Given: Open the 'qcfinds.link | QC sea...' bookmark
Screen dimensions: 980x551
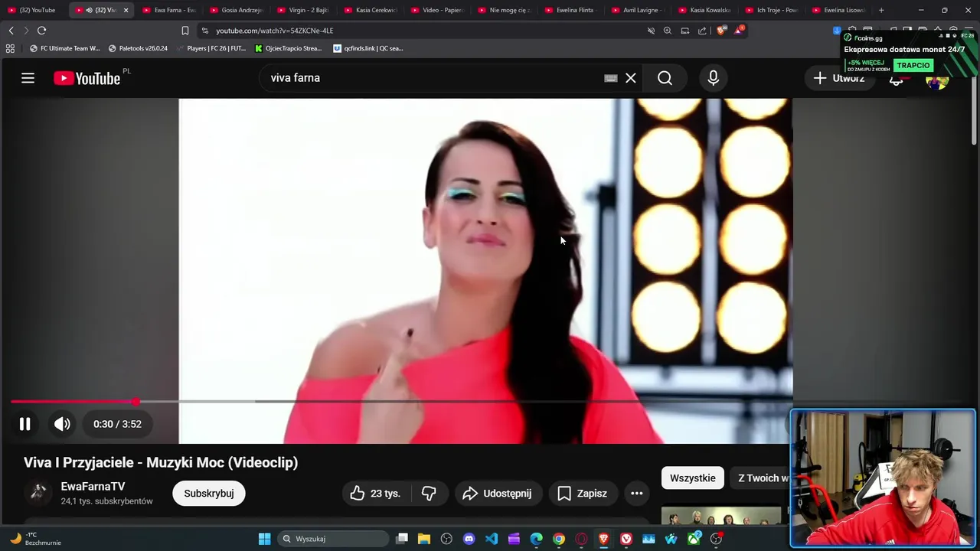Looking at the screenshot, I should pyautogui.click(x=368, y=48).
